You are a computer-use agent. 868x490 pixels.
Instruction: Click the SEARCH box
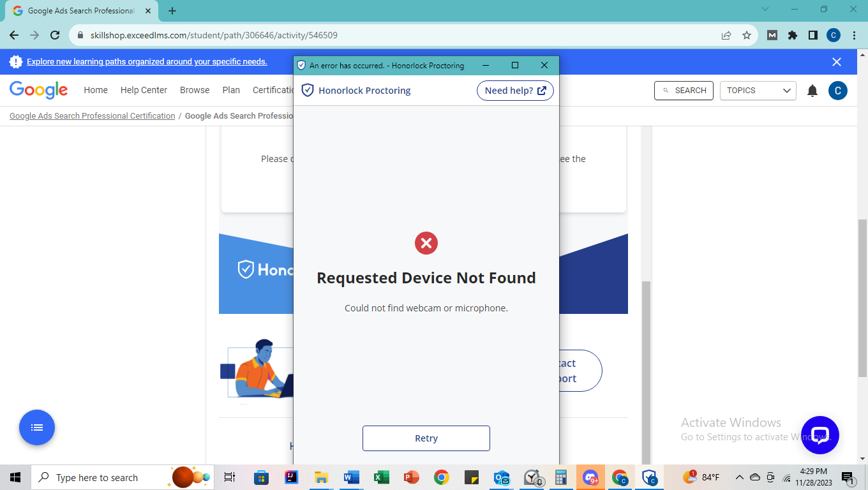coord(684,91)
